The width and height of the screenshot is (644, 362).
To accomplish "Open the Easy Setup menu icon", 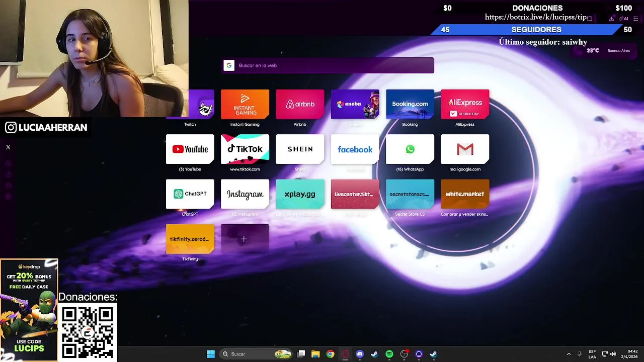I will pyautogui.click(x=636, y=18).
